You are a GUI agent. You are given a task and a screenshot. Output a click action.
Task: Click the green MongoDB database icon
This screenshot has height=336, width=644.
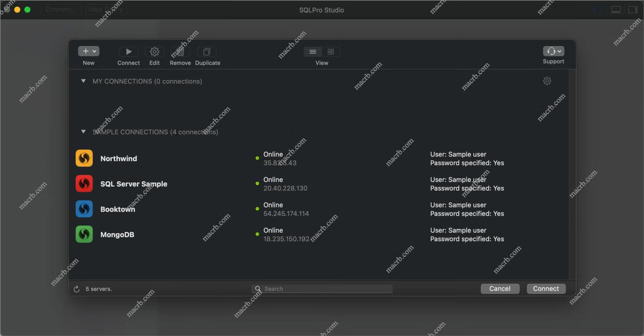click(84, 234)
